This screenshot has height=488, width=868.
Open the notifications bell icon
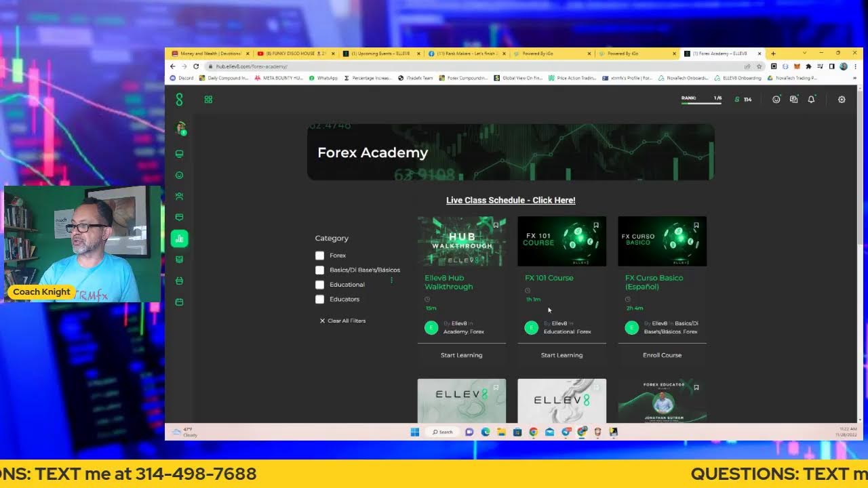pyautogui.click(x=811, y=100)
